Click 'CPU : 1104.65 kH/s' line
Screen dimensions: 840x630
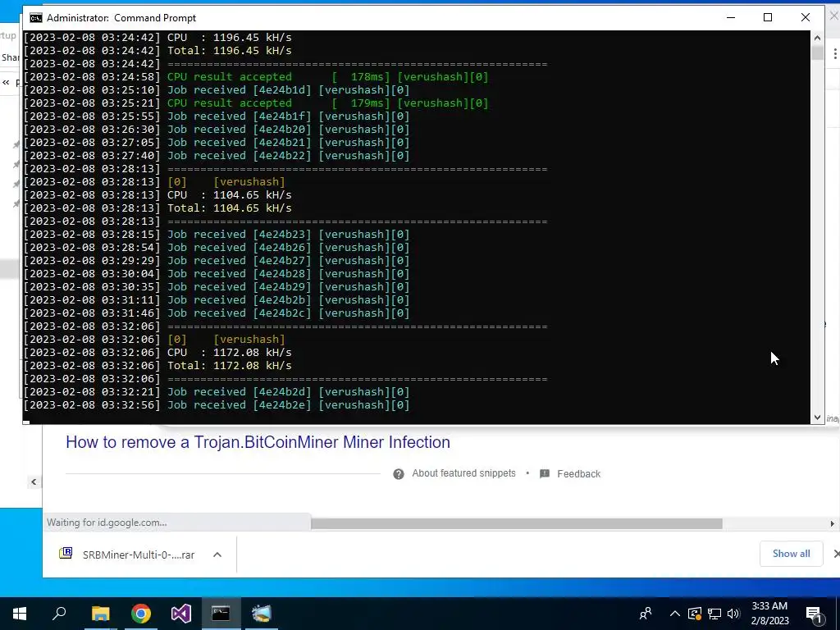[x=230, y=195]
